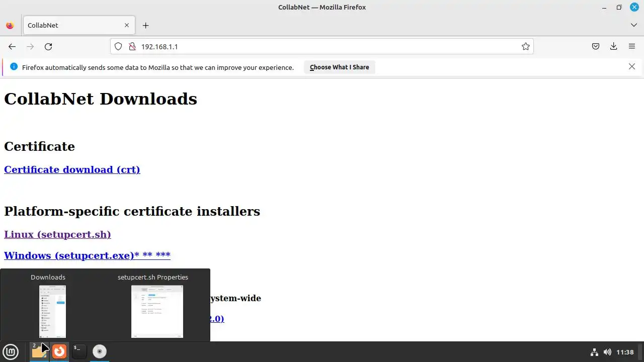Open Certificate download (crt) link
The height and width of the screenshot is (362, 644).
[x=72, y=169]
